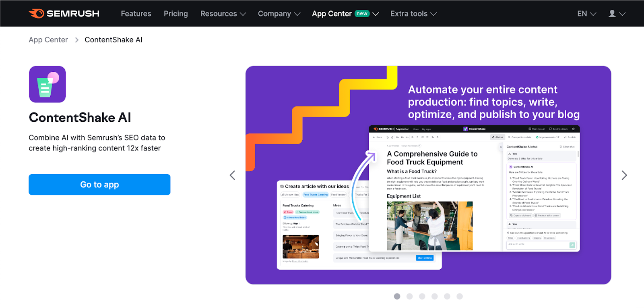Follow the App Center breadcrumb link
The image size is (644, 308).
click(x=48, y=40)
